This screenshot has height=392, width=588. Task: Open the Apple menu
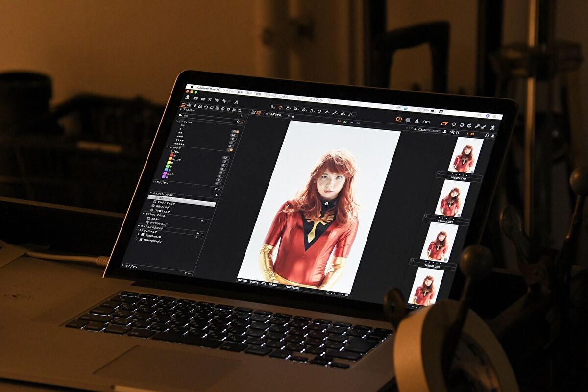click(x=192, y=87)
